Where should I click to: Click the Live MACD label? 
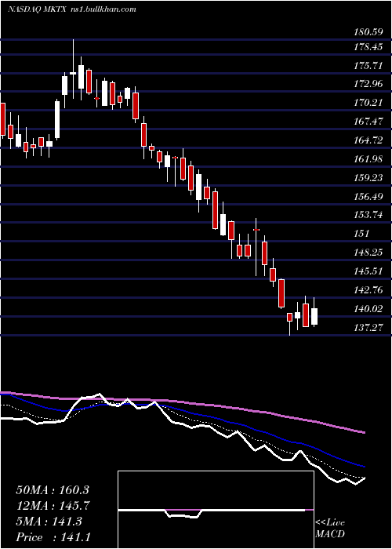(330, 528)
